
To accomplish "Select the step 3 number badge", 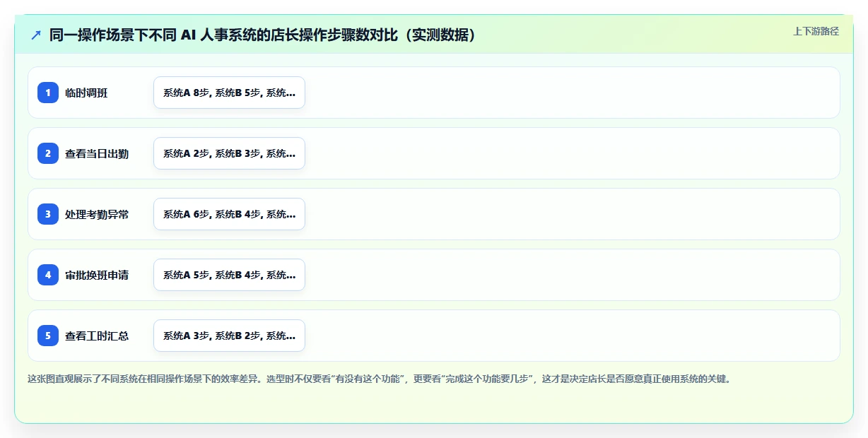I will 48,214.
